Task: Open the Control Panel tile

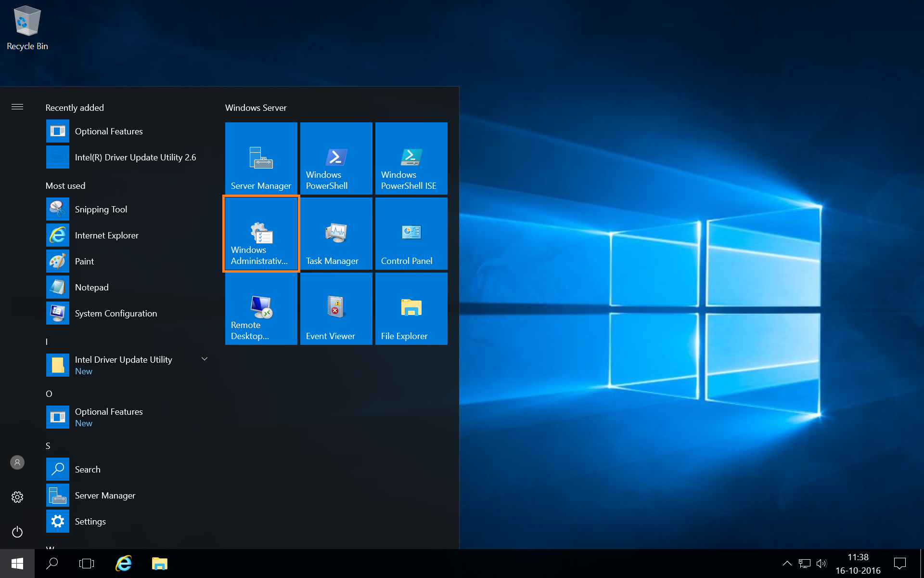Action: tap(411, 234)
